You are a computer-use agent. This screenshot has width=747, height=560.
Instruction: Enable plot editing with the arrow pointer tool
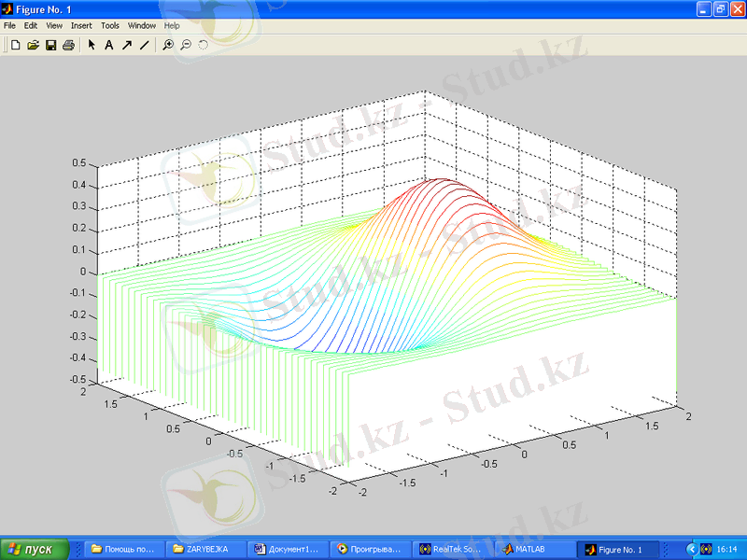pos(92,45)
